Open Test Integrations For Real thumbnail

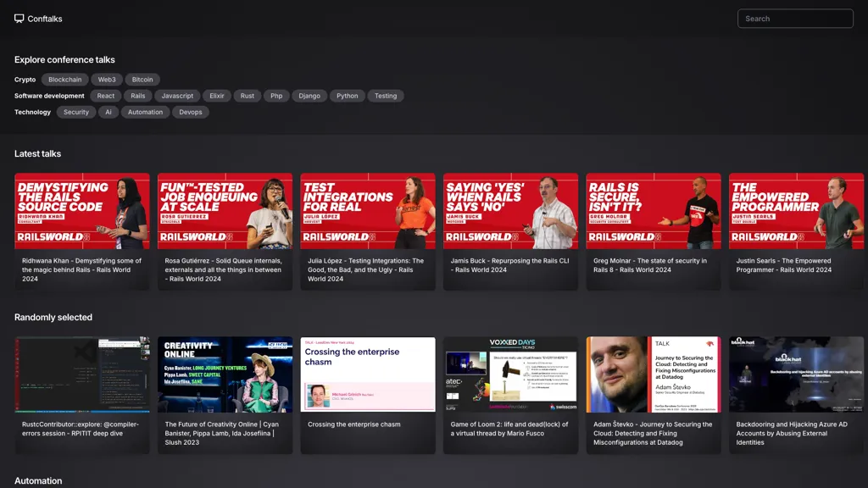coord(368,211)
